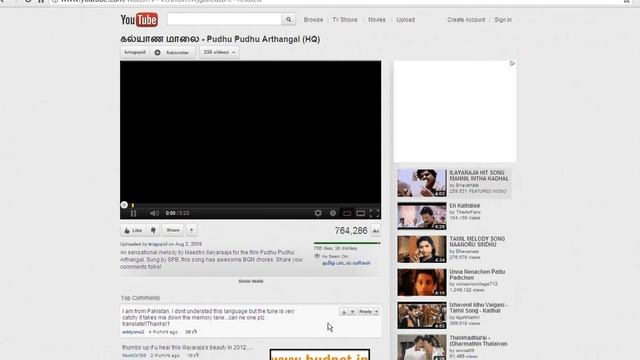Click the Tamil Melody Song Naanoru Sindhu title
Screen dimensions: 640x360
[477, 242]
